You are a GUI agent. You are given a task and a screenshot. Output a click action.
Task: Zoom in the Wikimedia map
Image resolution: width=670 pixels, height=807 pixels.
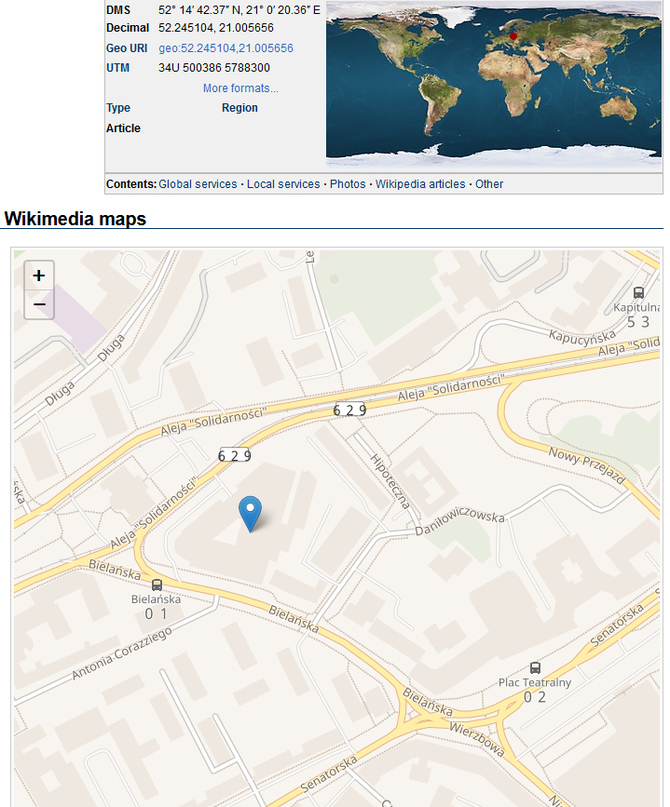pos(39,275)
